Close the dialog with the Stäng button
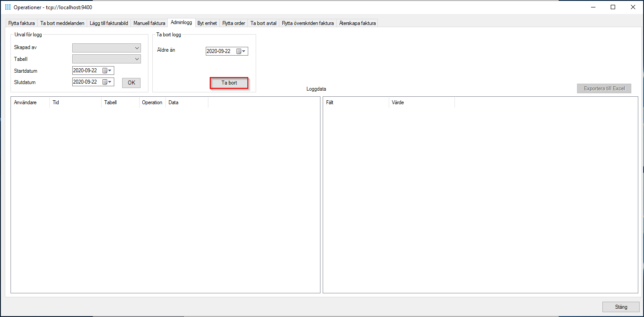Image resolution: width=644 pixels, height=317 pixels. pyautogui.click(x=621, y=306)
